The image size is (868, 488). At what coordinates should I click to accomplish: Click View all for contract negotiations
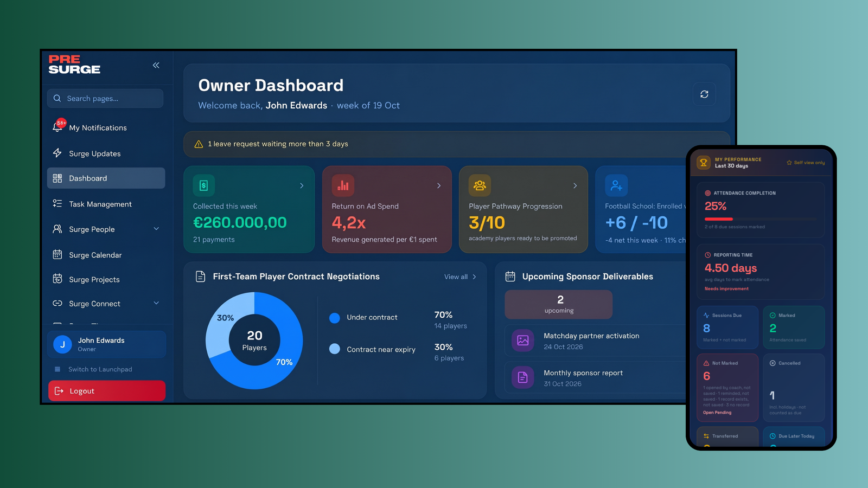click(x=460, y=277)
